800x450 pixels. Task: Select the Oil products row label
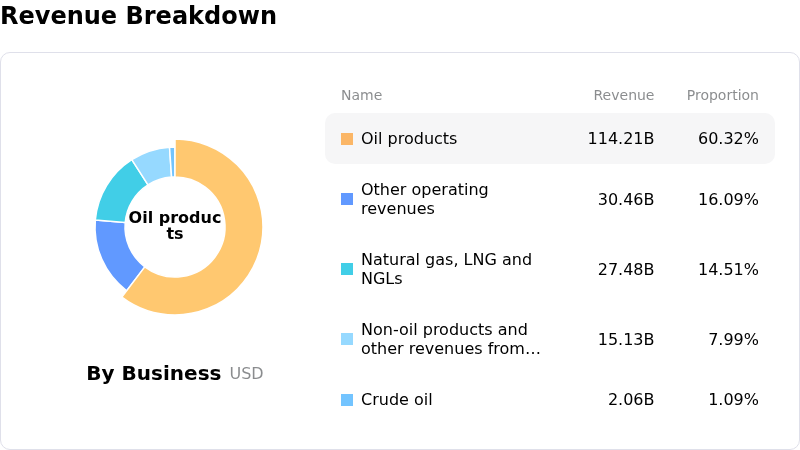(408, 139)
